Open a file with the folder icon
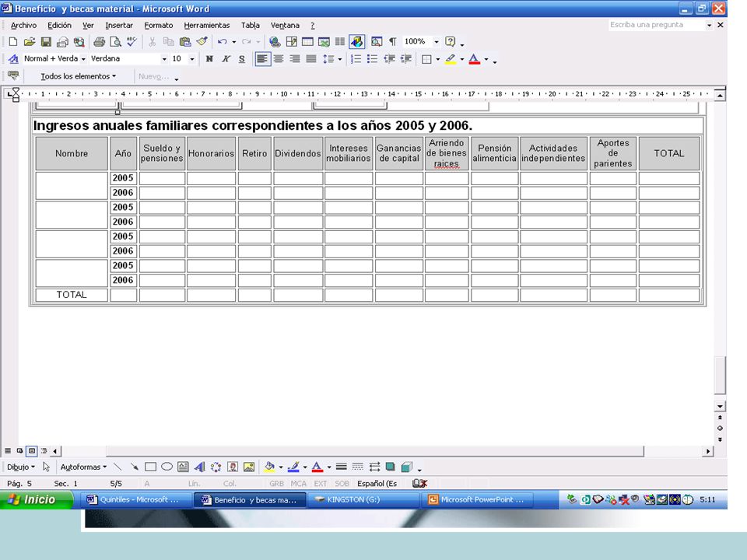 pos(30,42)
